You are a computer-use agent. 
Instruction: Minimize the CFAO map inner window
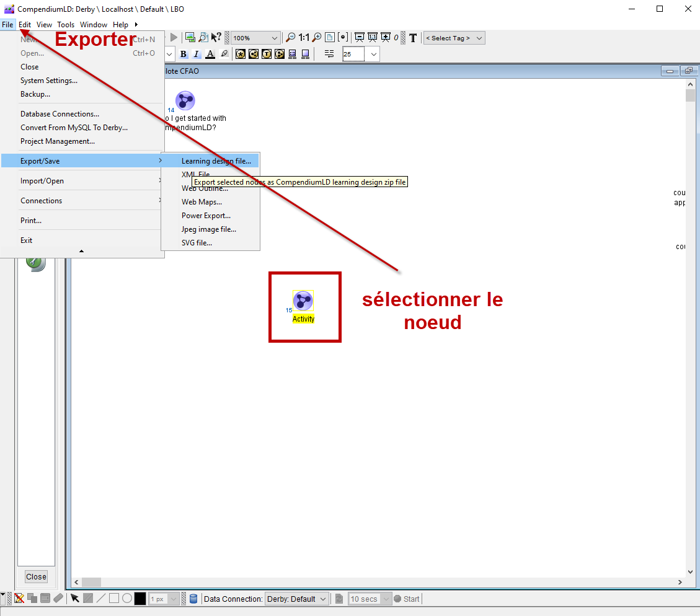tap(670, 71)
